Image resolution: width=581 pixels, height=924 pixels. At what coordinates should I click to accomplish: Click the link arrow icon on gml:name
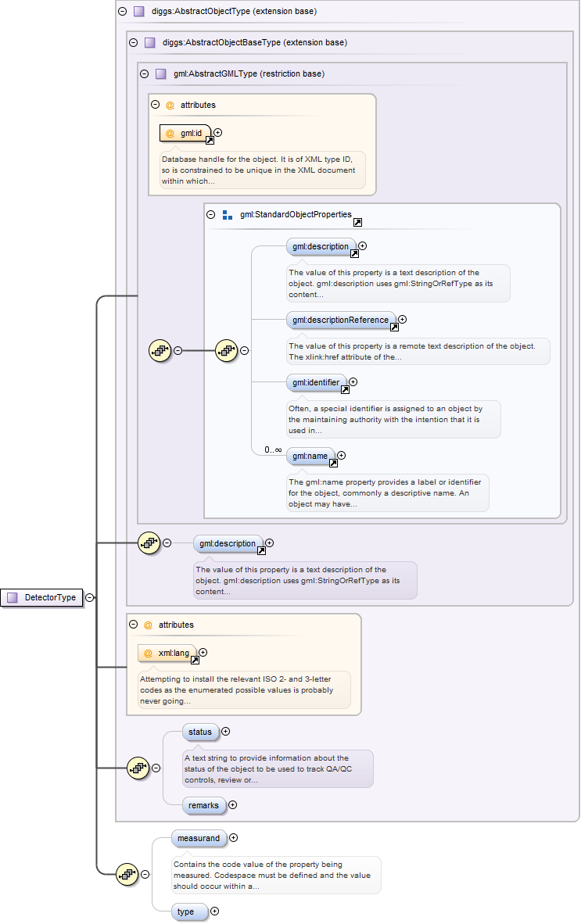(x=333, y=463)
